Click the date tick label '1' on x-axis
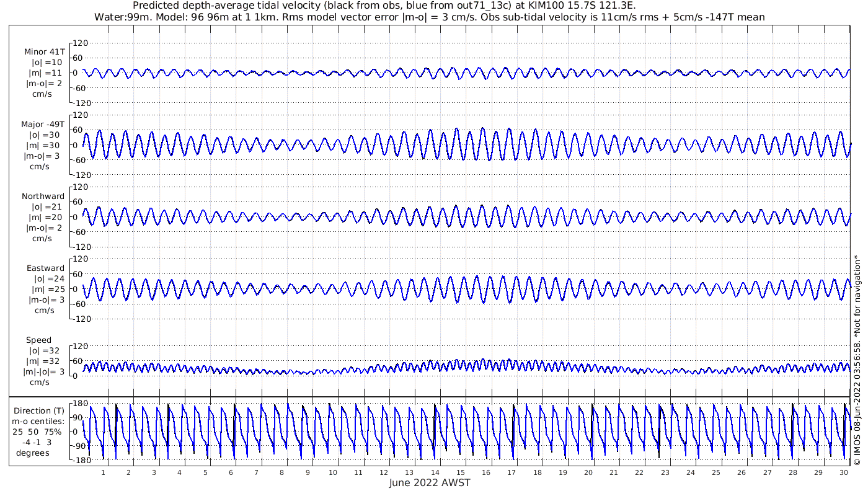Viewport: 868px width, 496px height. tap(103, 472)
